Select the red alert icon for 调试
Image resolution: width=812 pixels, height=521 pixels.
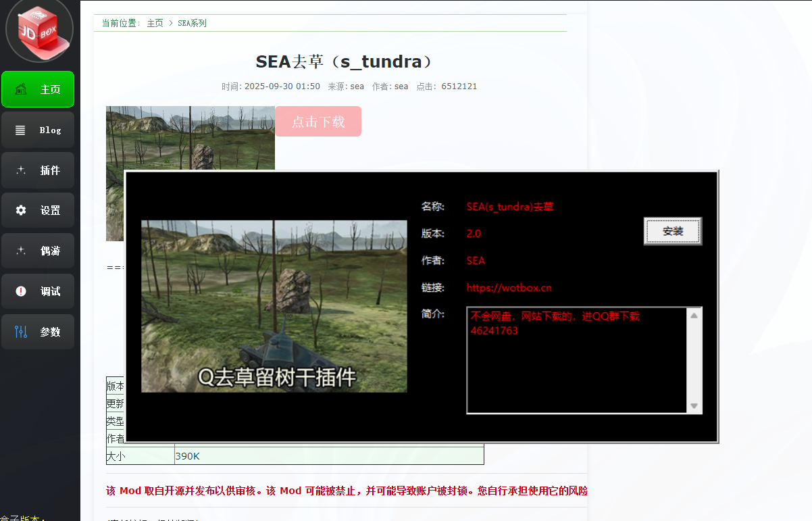tap(21, 291)
